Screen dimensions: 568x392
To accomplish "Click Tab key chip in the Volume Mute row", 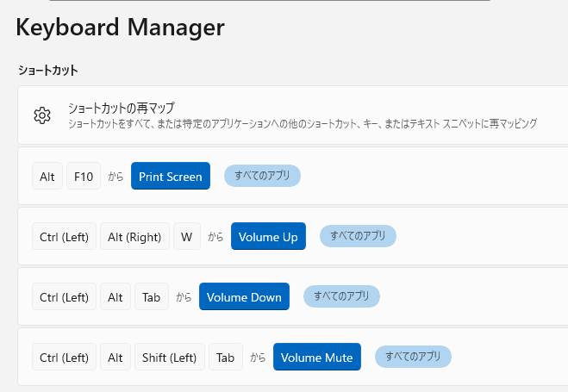I will point(225,358).
